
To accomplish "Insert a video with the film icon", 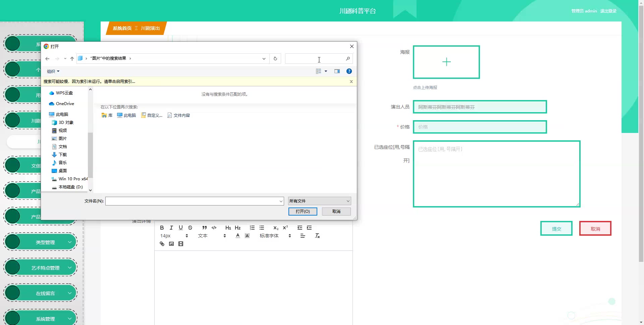I will tap(181, 244).
